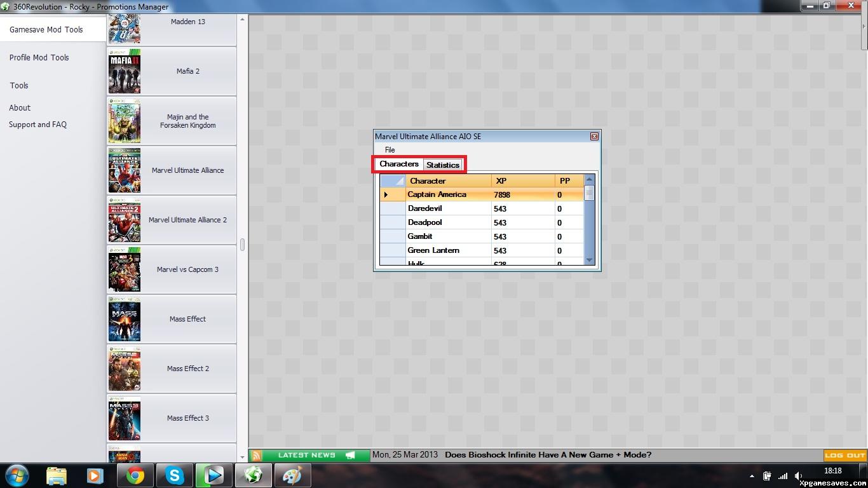Click the Windows Start orb
This screenshot has height=488, width=868.
coord(17,475)
